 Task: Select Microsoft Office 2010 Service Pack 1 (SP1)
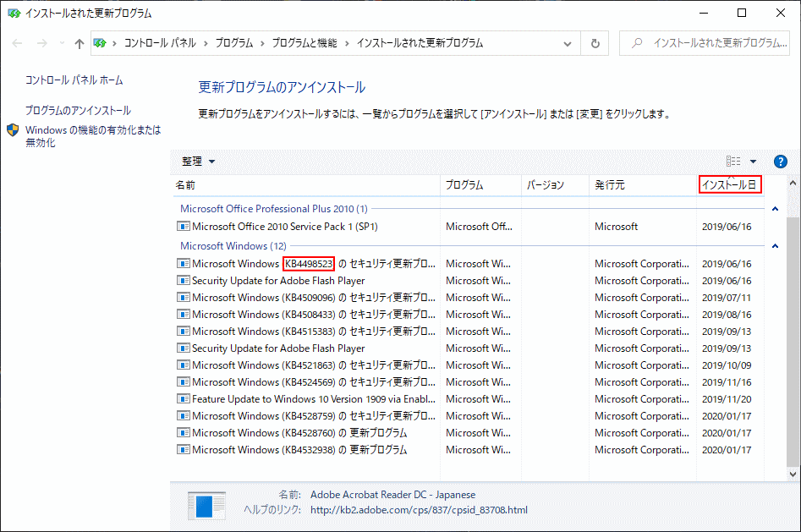tap(284, 227)
